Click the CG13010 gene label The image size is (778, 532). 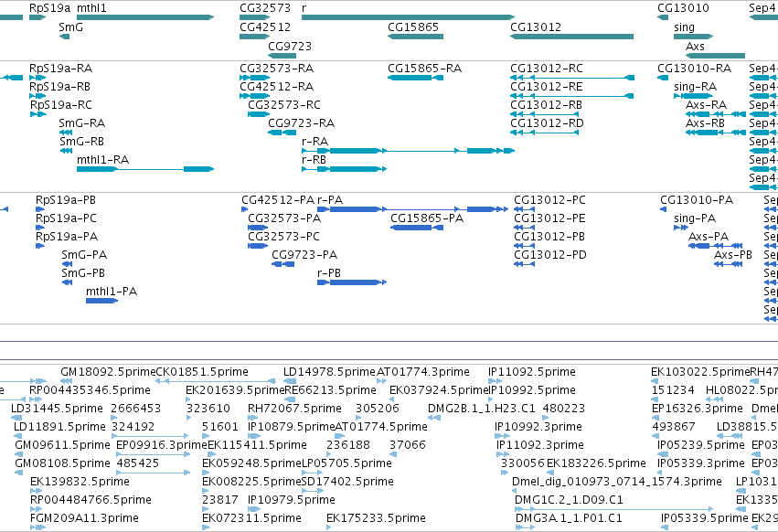(x=683, y=8)
